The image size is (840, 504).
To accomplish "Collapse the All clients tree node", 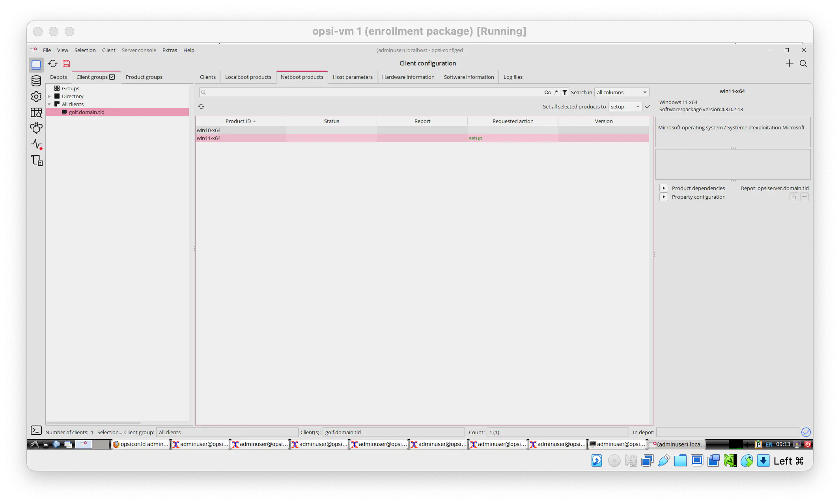I will tap(49, 104).
